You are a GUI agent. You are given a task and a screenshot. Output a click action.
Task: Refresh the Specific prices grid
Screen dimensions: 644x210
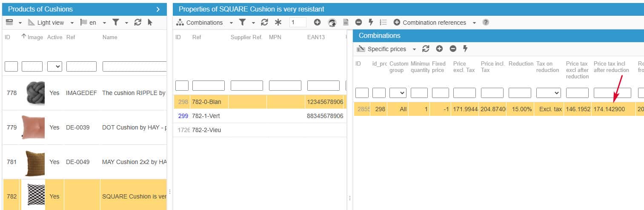(426, 49)
